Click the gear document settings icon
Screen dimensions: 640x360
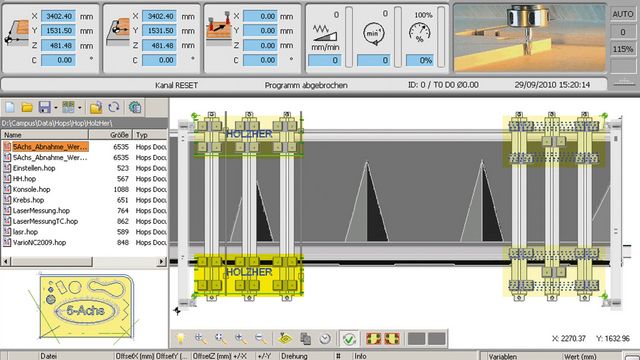pos(135,107)
